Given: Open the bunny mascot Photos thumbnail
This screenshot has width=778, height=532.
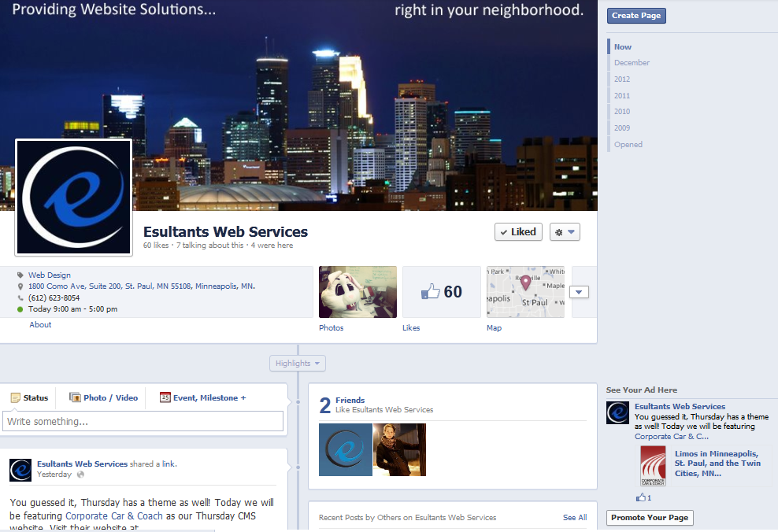Looking at the screenshot, I should (358, 292).
